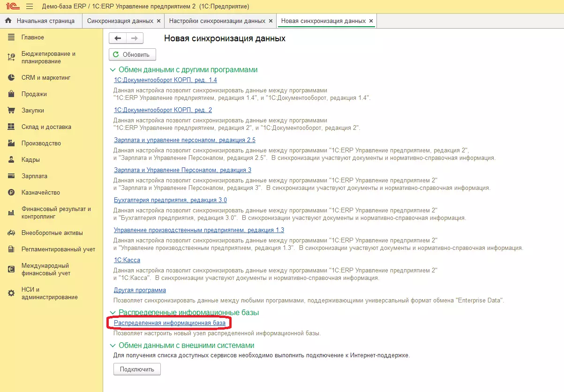Open the Внеоборотные активы truck icon
Screen dimensions: 564x392
point(11,233)
